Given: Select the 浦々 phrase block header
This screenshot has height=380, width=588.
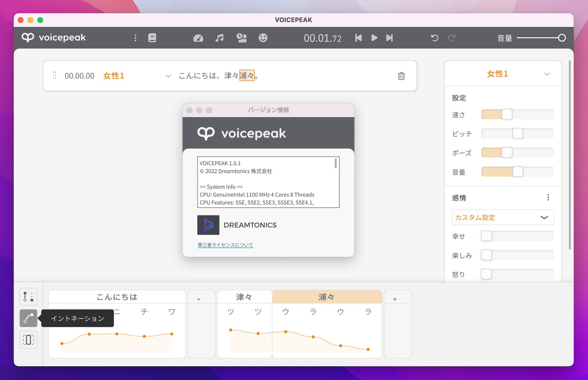Looking at the screenshot, I should (x=327, y=297).
